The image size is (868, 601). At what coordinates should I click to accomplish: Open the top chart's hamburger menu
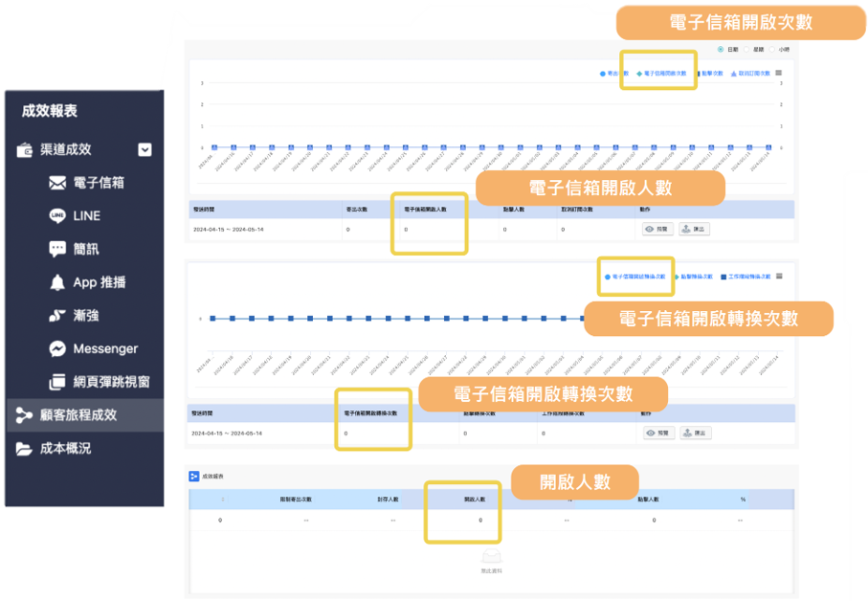pyautogui.click(x=778, y=73)
